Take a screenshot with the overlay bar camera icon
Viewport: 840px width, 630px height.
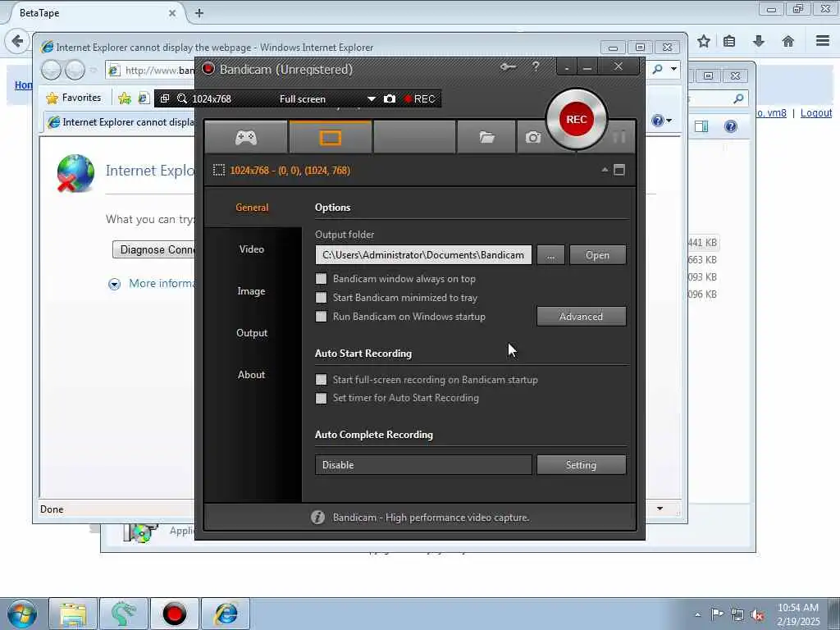390,98
